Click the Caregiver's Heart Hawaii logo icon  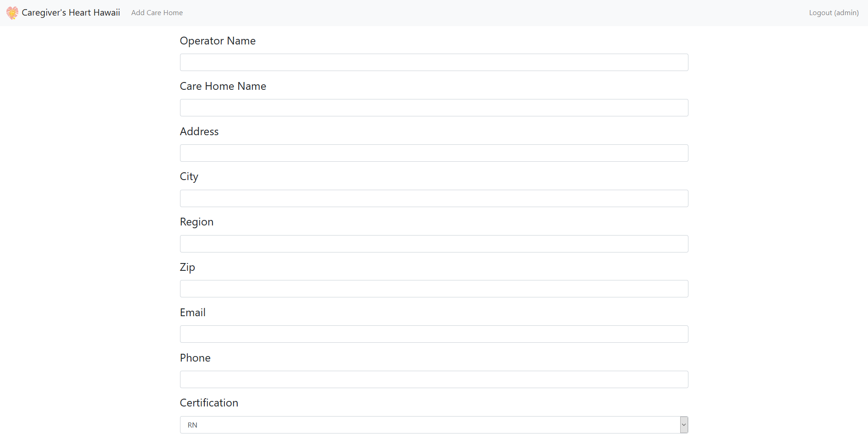pos(12,13)
